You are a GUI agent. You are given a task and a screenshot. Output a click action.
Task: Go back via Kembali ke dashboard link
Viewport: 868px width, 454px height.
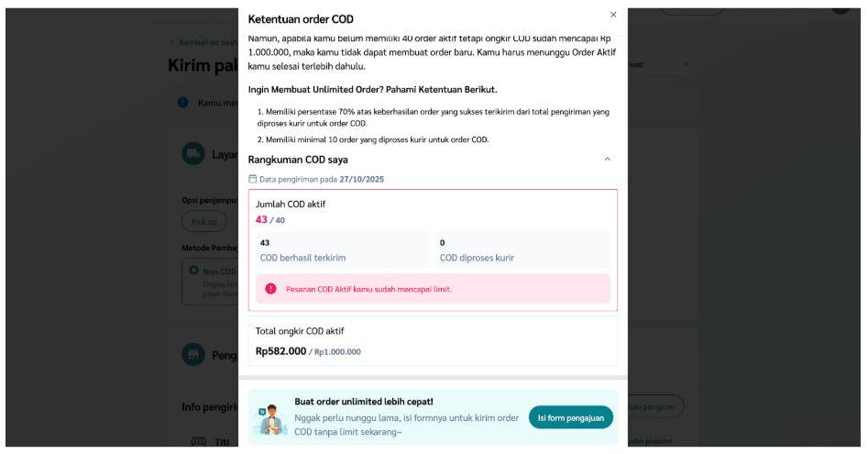[203, 42]
